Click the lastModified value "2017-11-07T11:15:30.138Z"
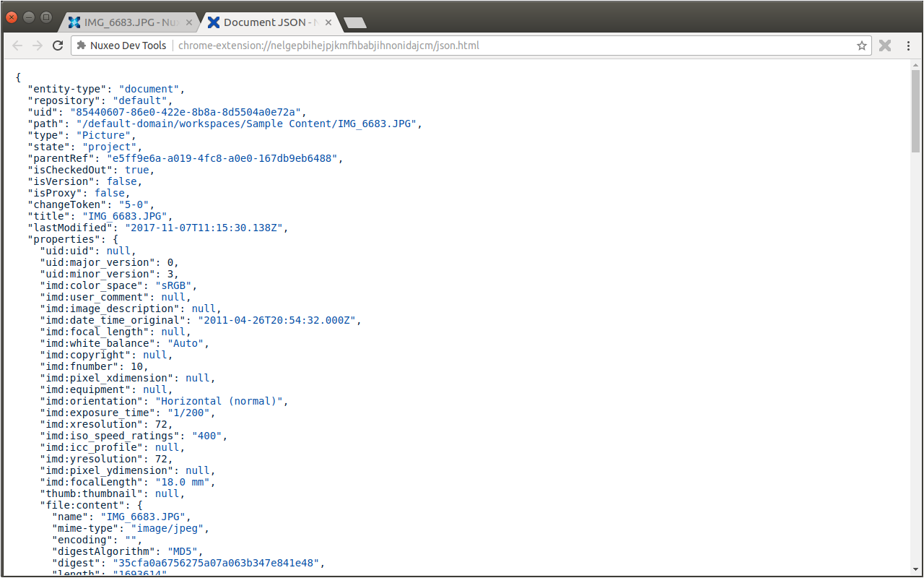This screenshot has width=924, height=578. [x=204, y=228]
